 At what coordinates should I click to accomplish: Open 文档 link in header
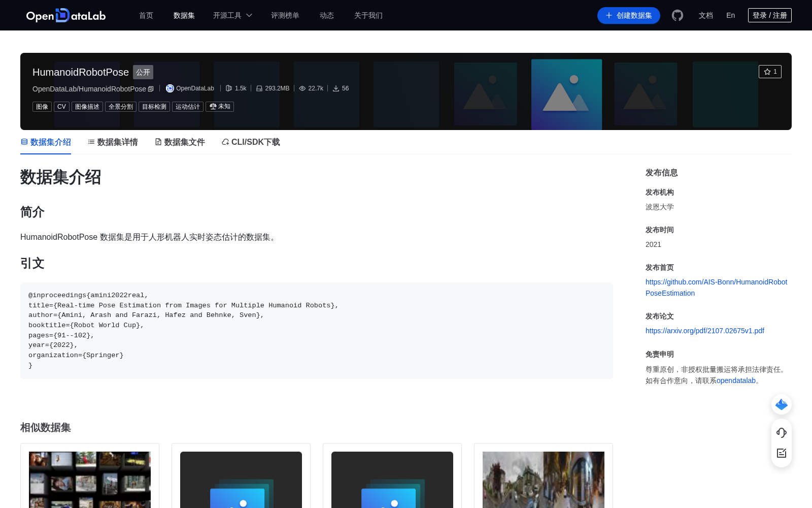pyautogui.click(x=706, y=15)
